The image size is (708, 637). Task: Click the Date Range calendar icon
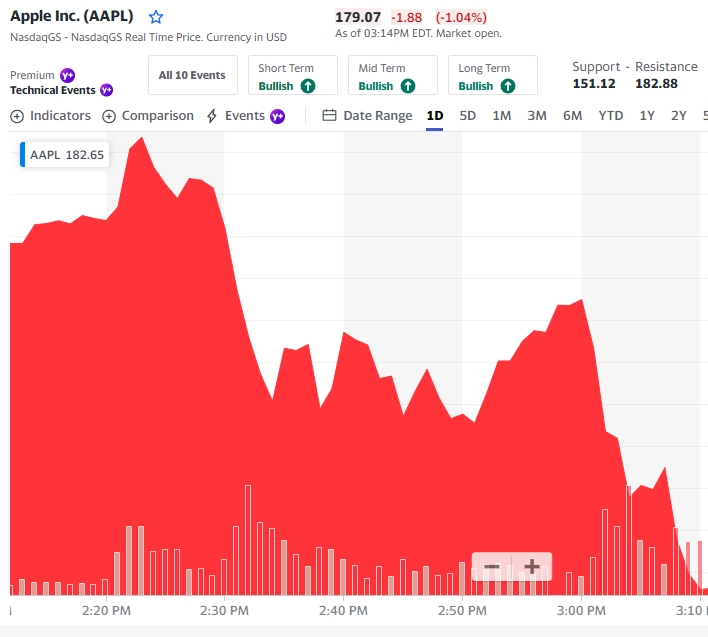329,116
